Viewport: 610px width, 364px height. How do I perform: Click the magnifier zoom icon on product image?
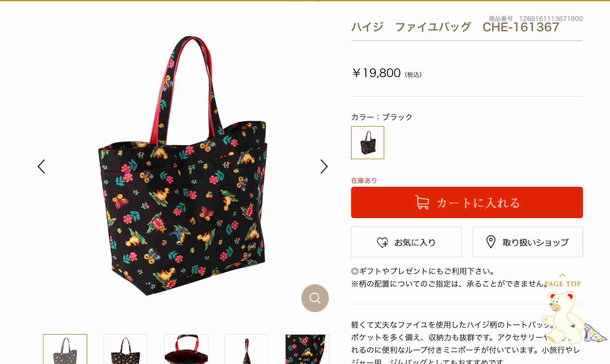[x=315, y=298]
